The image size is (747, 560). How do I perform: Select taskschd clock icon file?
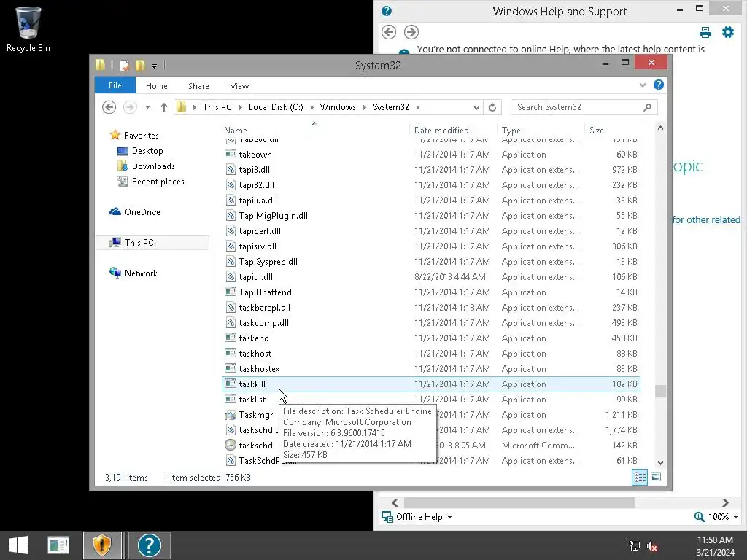[x=231, y=446]
